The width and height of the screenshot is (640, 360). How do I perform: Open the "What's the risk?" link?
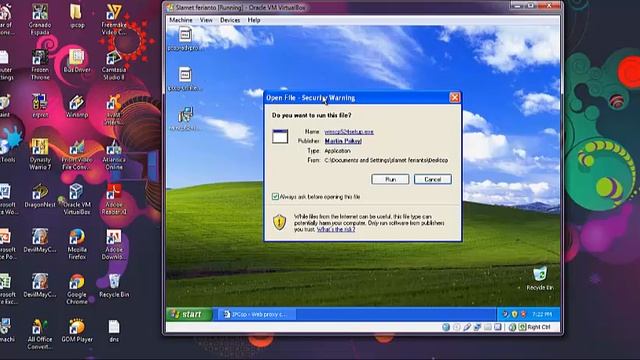[x=336, y=229]
